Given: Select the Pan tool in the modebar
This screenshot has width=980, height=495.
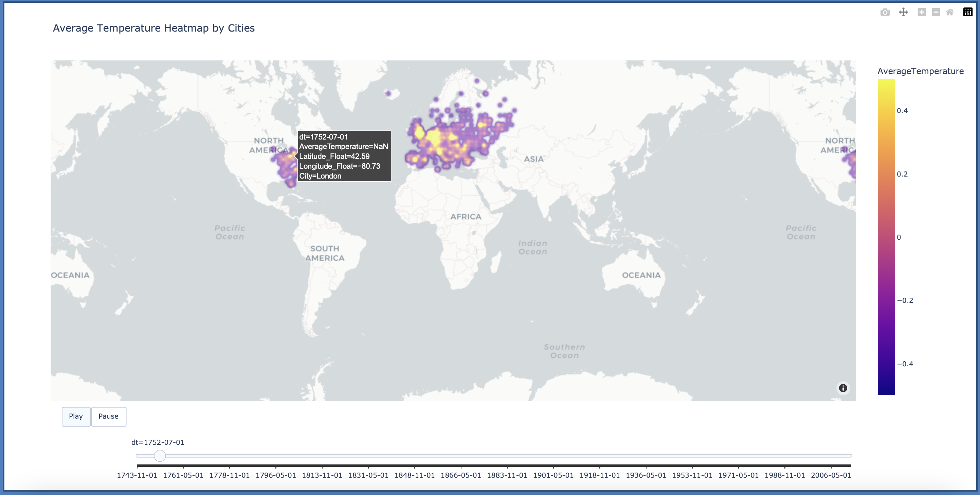Looking at the screenshot, I should (904, 12).
